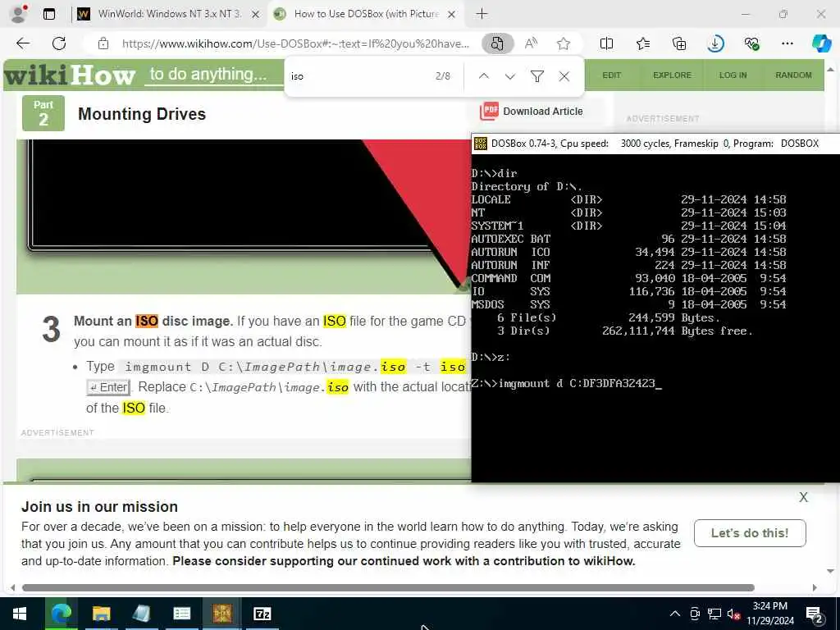Open split screen view icon
The width and height of the screenshot is (840, 630).
coord(606,43)
